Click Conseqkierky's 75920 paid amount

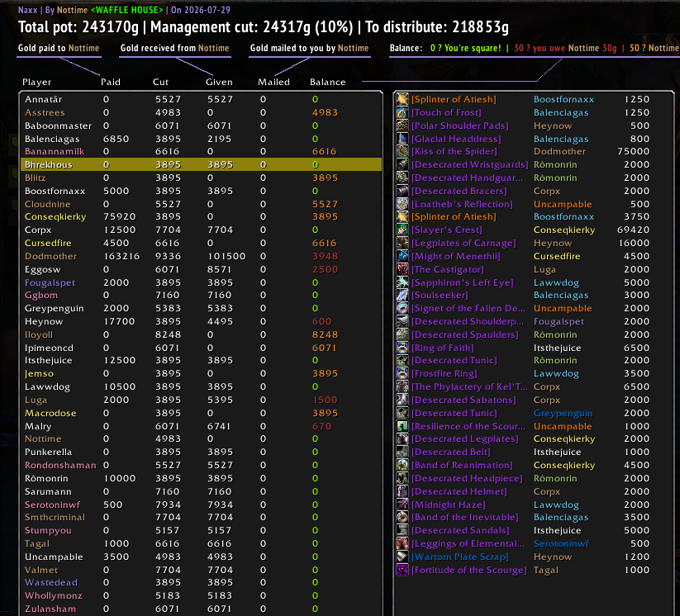[119, 216]
